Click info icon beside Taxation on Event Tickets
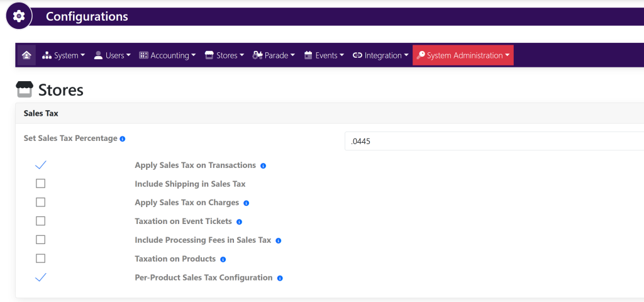Screen dimensions: 644x302 coord(239,222)
